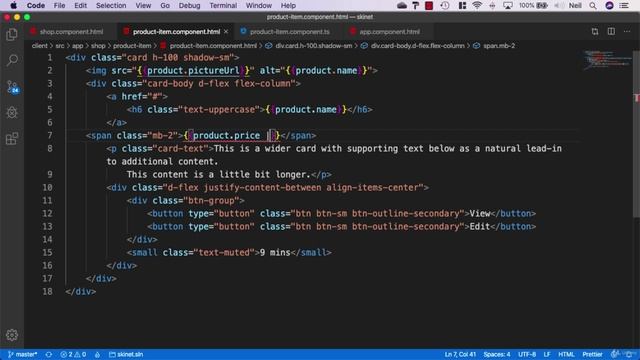Open problems panel from errors and warnings count
Screen dimensions: 640x360
click(x=73, y=354)
